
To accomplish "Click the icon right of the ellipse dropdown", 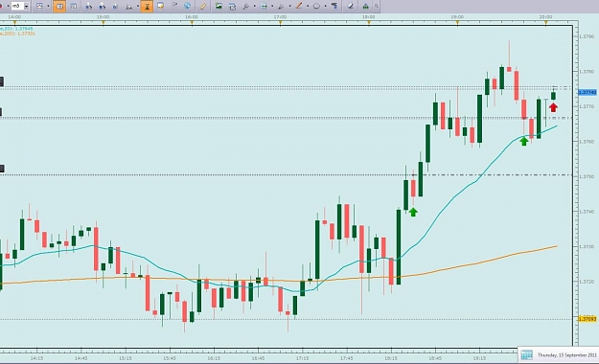I will 334,6.
